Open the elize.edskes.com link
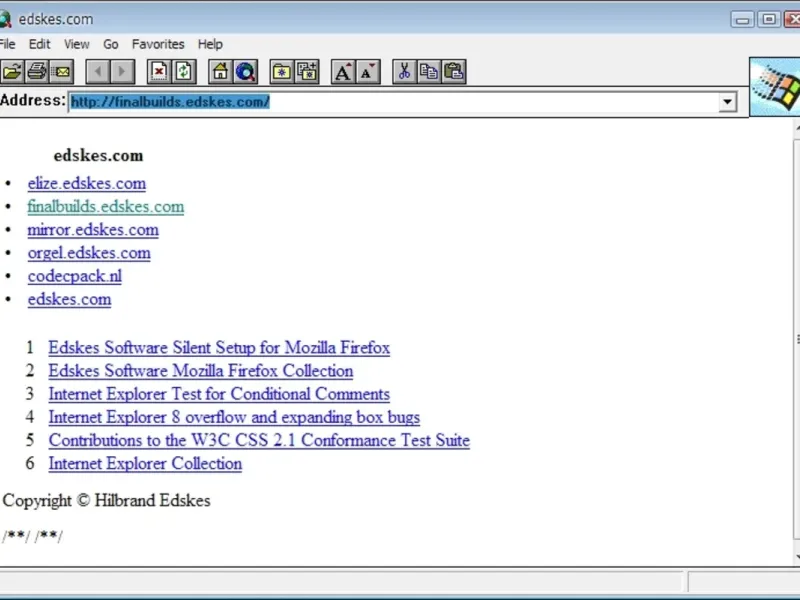The height and width of the screenshot is (600, 800). tap(87, 184)
